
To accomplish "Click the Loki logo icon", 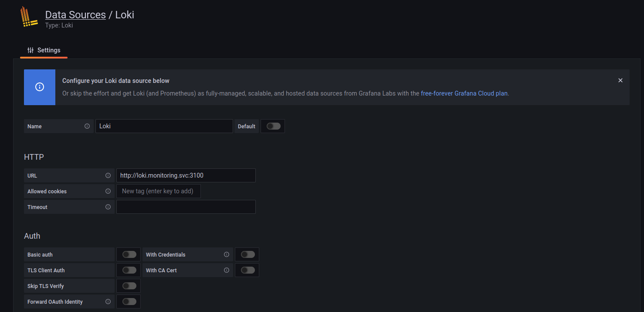I will coord(29,17).
